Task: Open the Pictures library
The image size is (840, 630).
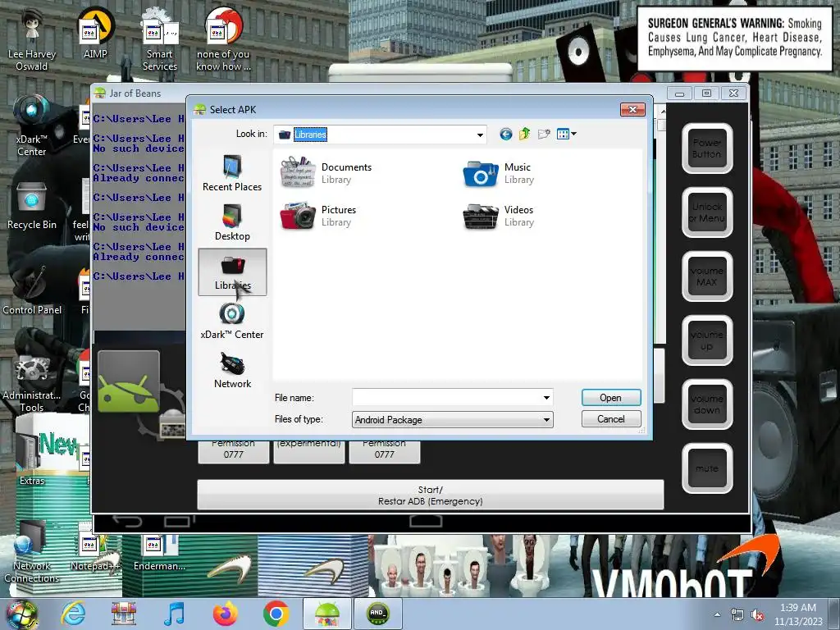Action: (318, 216)
